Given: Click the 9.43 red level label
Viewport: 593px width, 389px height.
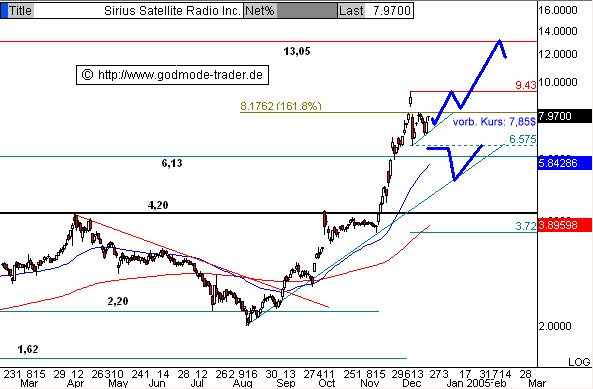Looking at the screenshot, I should coord(526,85).
